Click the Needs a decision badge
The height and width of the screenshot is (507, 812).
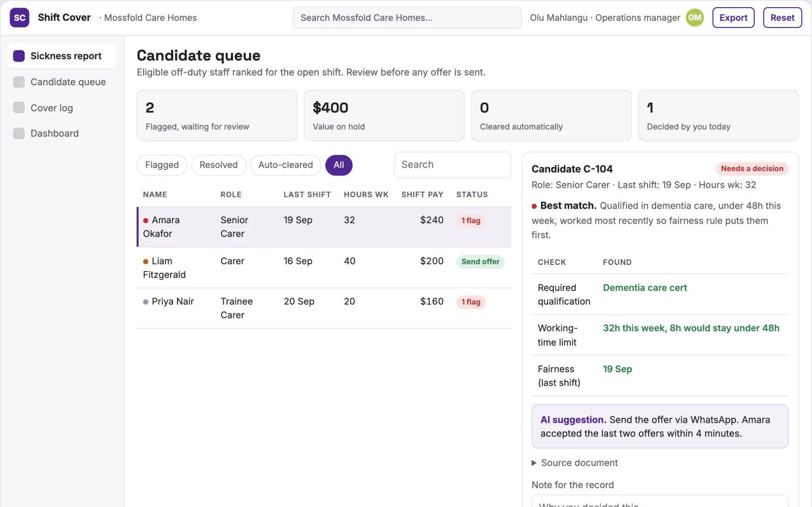pos(752,168)
